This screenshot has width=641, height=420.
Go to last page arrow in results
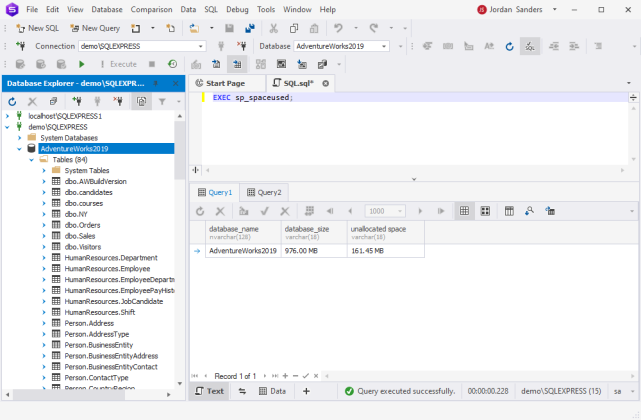441,211
